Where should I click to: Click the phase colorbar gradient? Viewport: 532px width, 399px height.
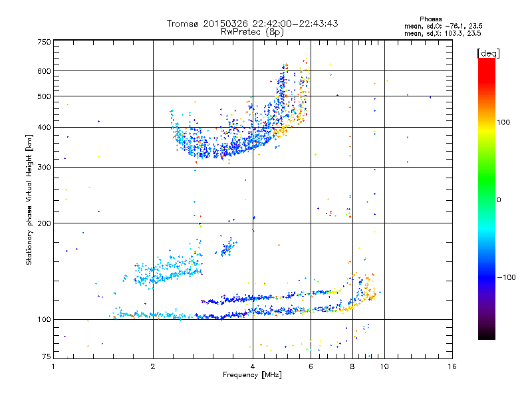click(x=487, y=199)
